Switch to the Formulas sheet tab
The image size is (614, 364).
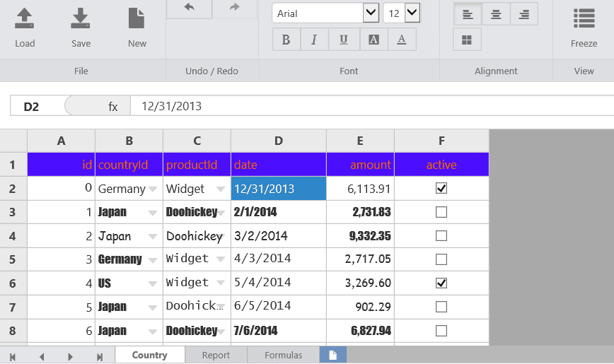click(x=283, y=355)
